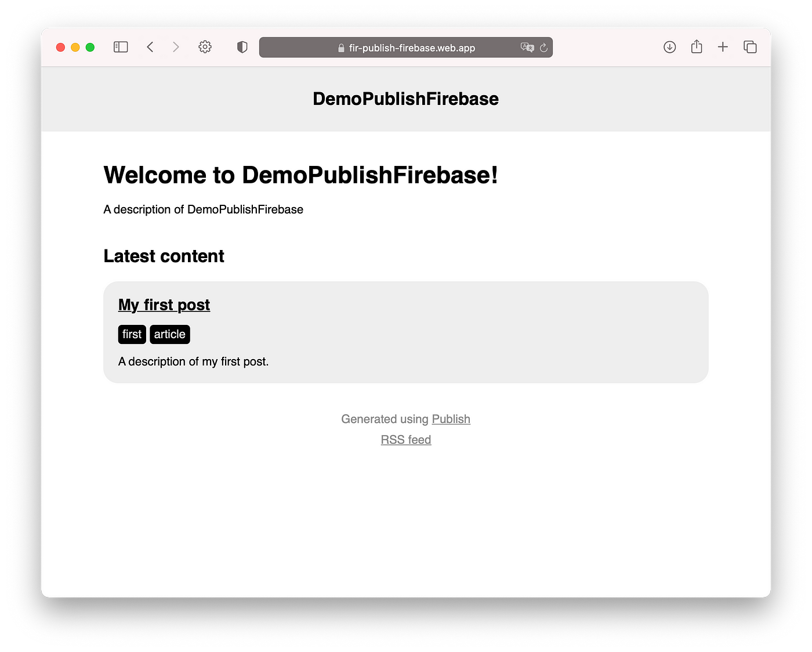This screenshot has width=812, height=652.
Task: Click the 'A description of DemoPublishFirebase' text
Action: (x=204, y=209)
